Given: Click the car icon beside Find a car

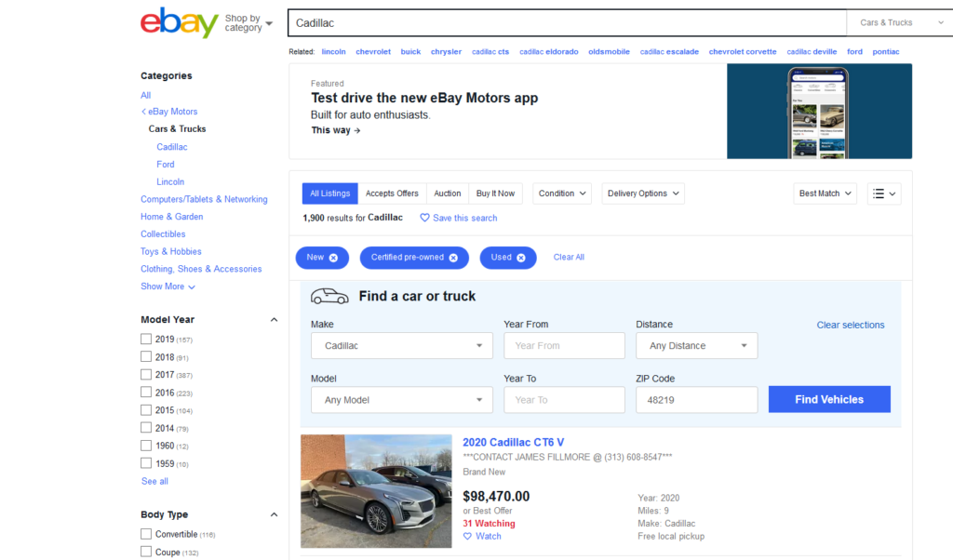Looking at the screenshot, I should pos(329,296).
